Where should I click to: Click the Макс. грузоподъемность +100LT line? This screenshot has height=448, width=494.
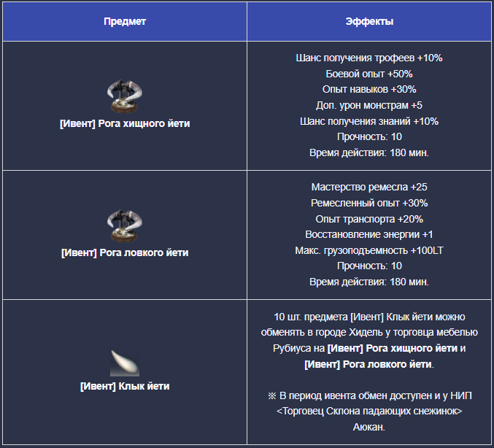point(369,250)
